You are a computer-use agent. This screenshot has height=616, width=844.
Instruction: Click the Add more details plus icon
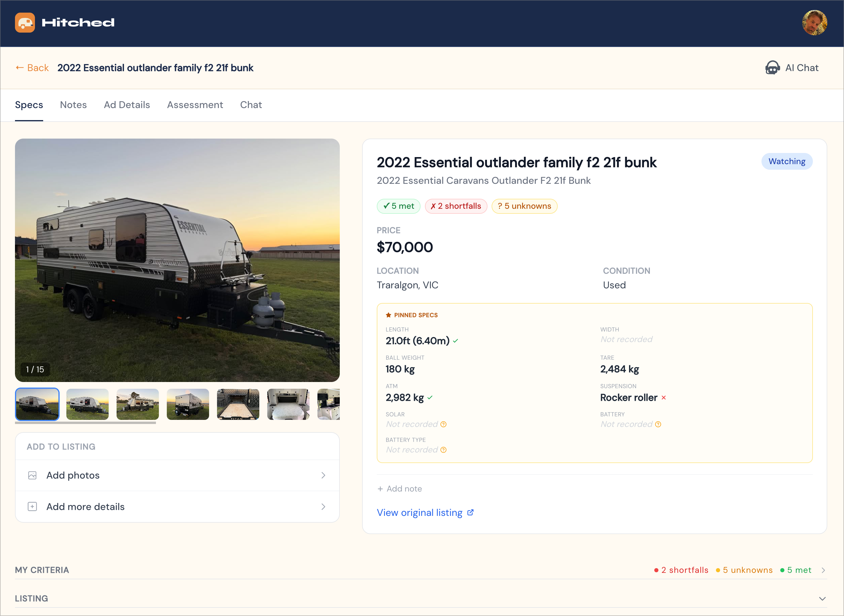(32, 507)
